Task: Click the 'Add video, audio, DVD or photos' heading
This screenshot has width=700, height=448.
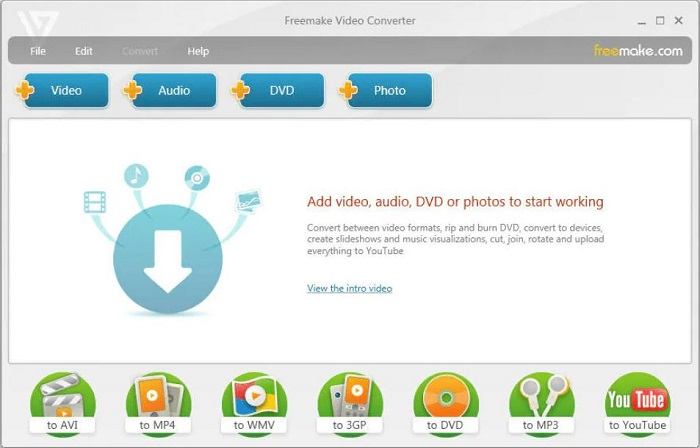Action: click(455, 202)
